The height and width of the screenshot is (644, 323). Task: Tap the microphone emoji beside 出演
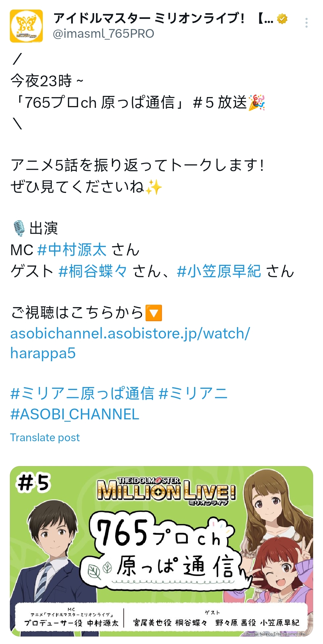[19, 228]
